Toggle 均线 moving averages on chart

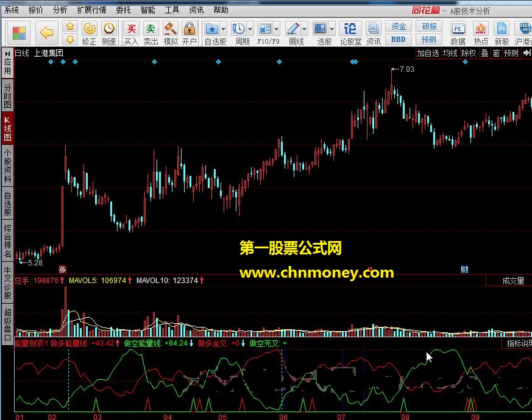coord(450,53)
